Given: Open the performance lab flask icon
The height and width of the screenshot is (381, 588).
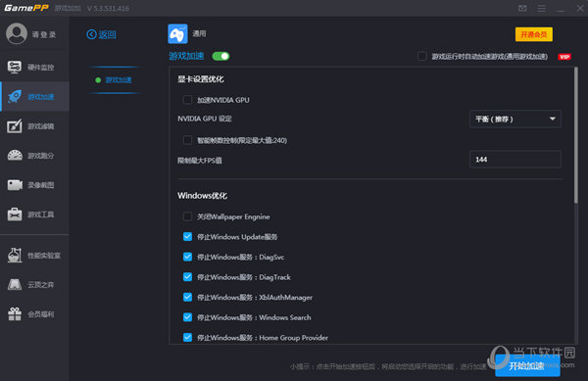Looking at the screenshot, I should (x=15, y=255).
